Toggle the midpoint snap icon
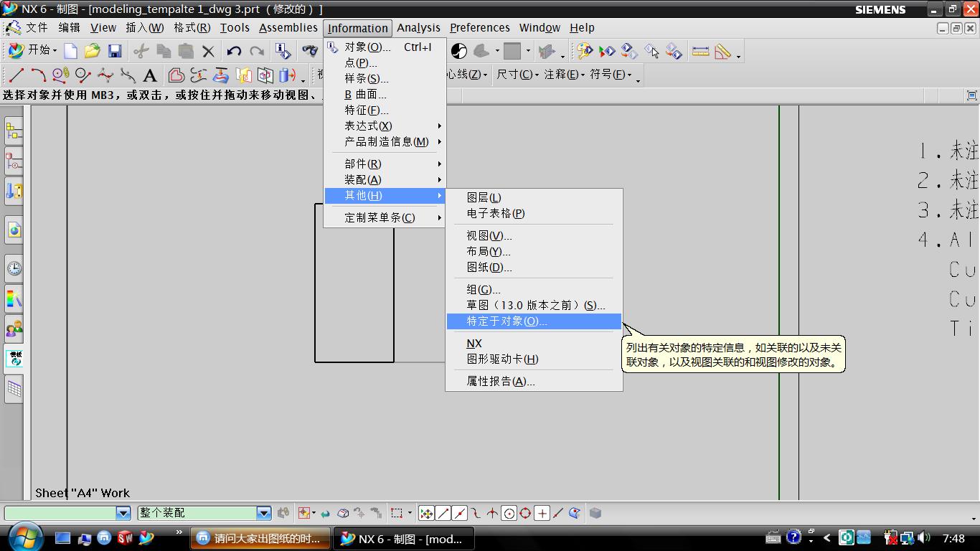 pyautogui.click(x=460, y=513)
